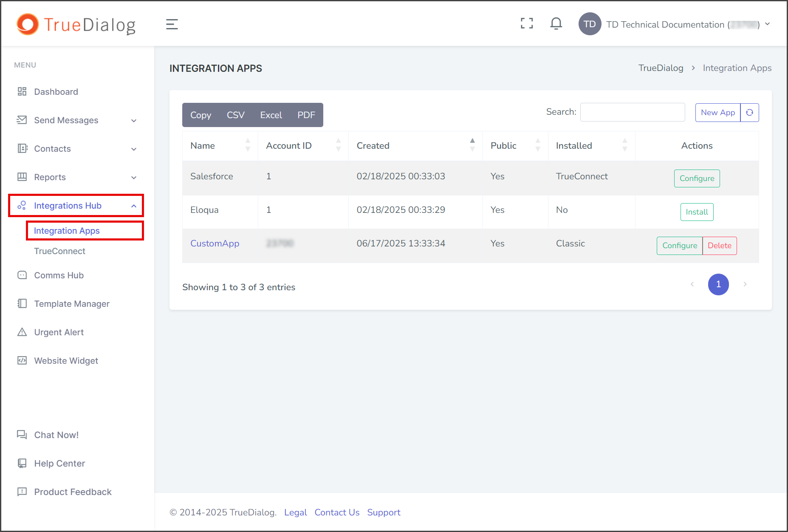
Task: Open the Support footer link
Action: click(x=384, y=512)
